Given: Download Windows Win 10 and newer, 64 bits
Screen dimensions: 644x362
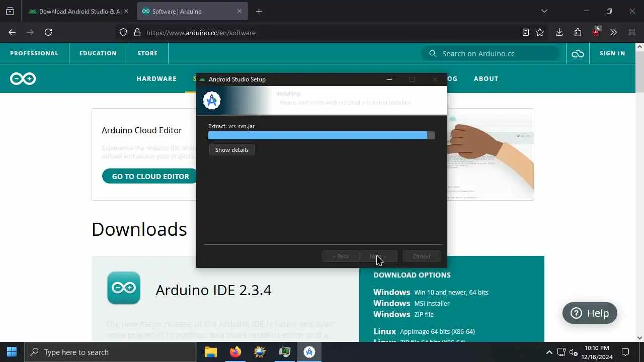Looking at the screenshot, I should click(431, 292).
